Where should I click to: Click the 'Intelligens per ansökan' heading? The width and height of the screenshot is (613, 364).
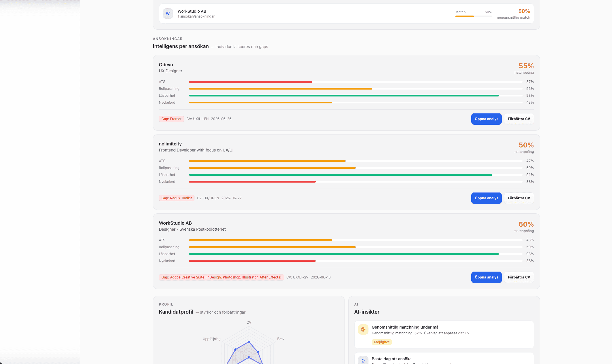pyautogui.click(x=181, y=46)
